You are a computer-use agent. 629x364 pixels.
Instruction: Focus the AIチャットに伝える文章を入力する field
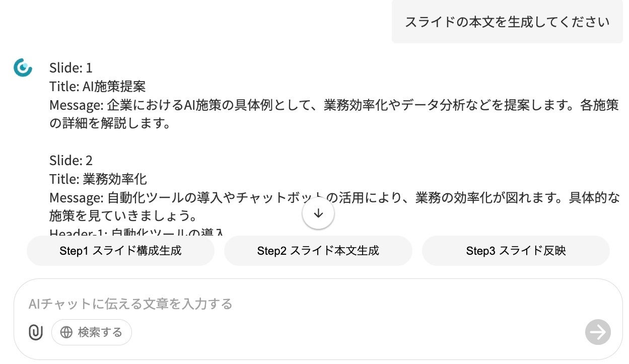pyautogui.click(x=302, y=304)
